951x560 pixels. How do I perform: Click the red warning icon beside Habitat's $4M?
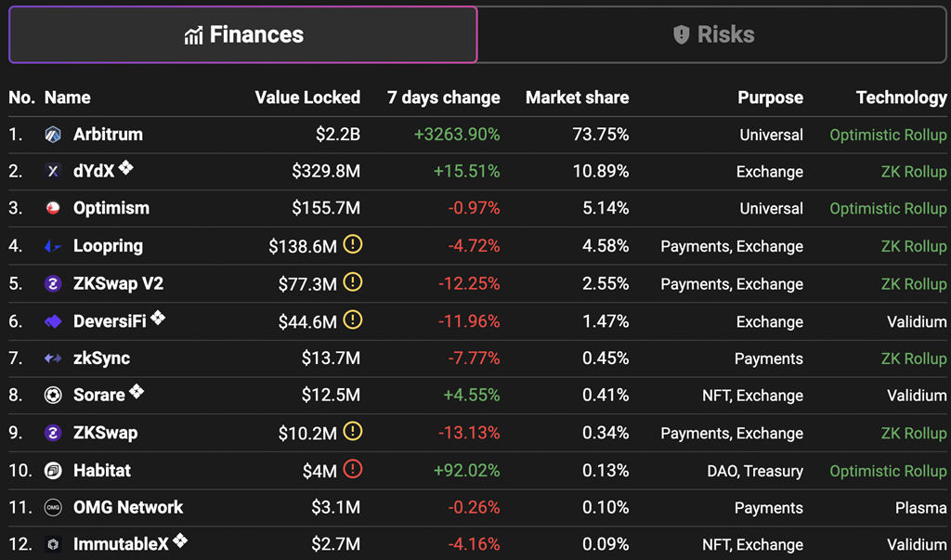[x=352, y=469]
